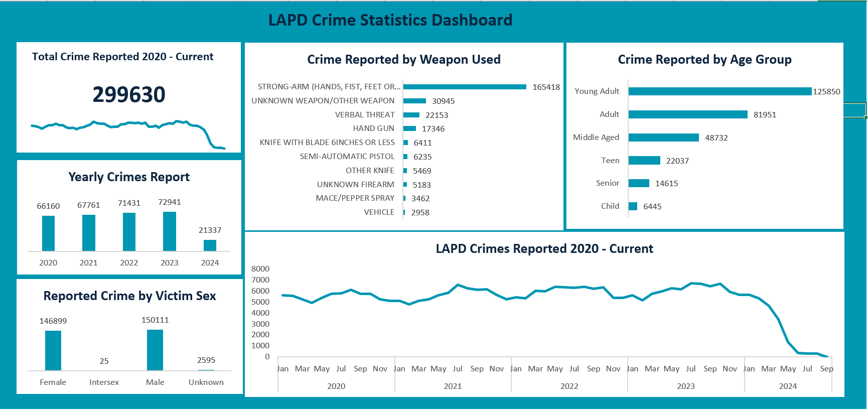Click the UNKNOWN FIREARM category label
The image size is (868, 411).
[356, 185]
